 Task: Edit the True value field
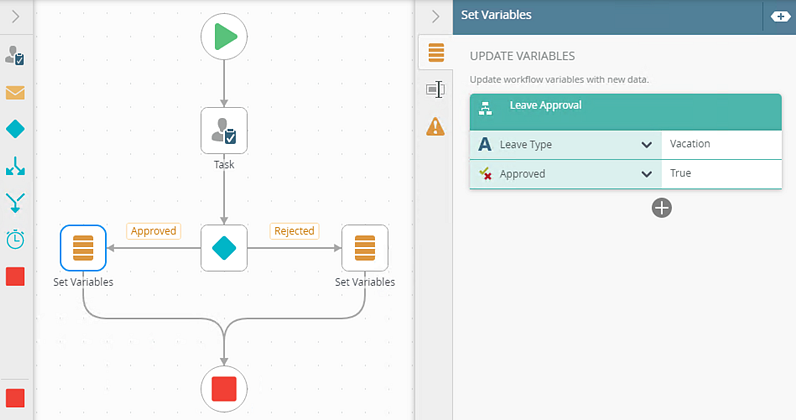click(x=720, y=174)
